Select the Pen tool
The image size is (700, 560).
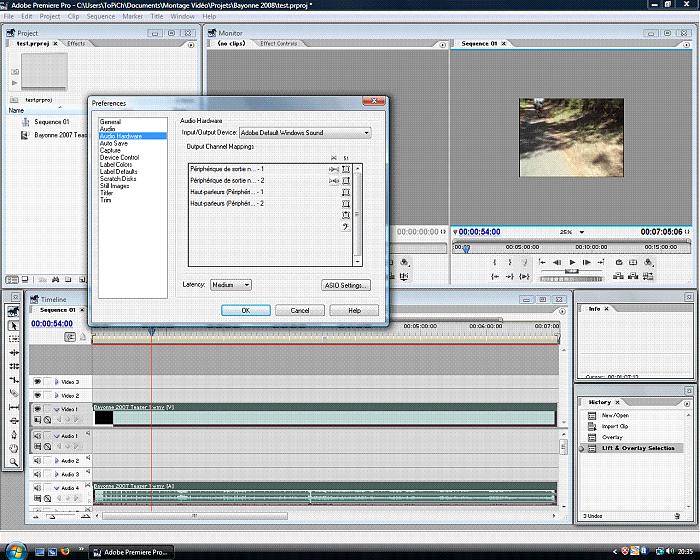tap(13, 435)
